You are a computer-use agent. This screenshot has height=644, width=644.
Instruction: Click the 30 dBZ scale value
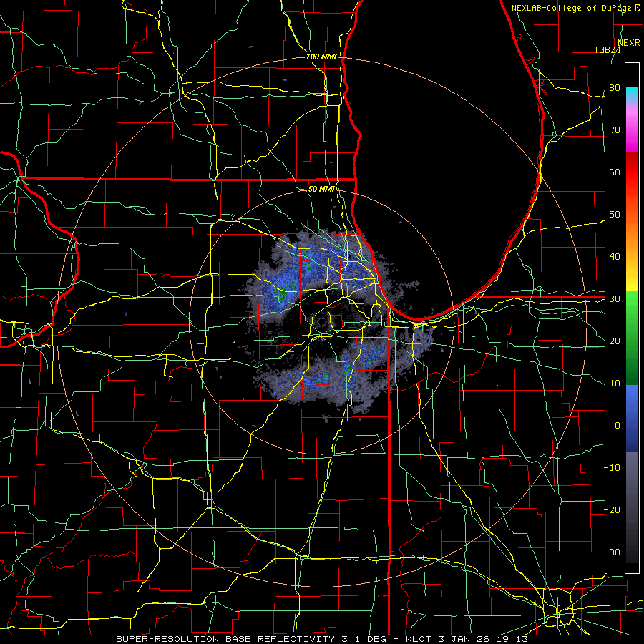(615, 298)
